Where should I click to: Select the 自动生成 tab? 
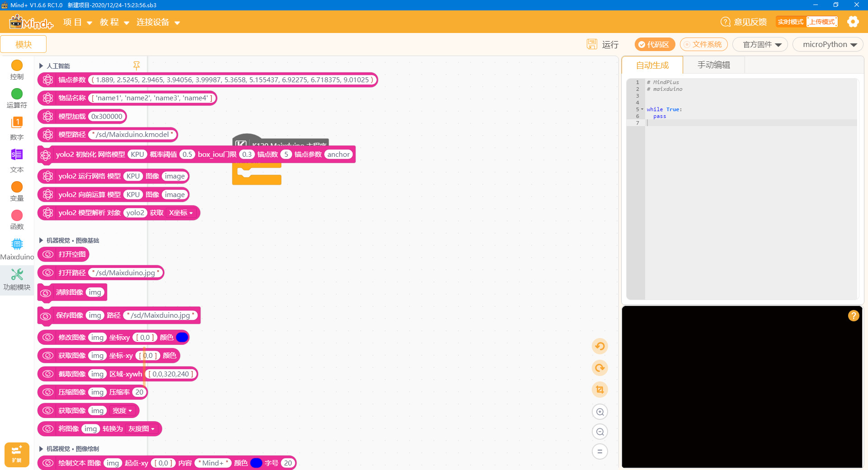pyautogui.click(x=652, y=65)
